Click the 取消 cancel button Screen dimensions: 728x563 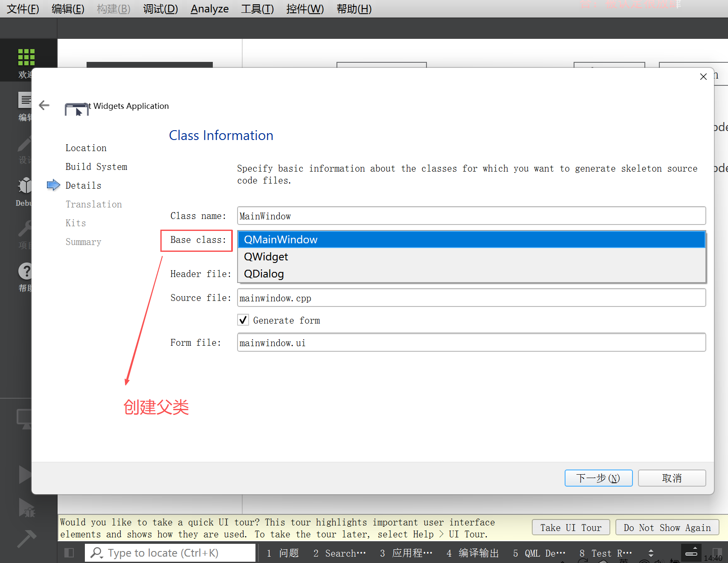click(x=672, y=478)
